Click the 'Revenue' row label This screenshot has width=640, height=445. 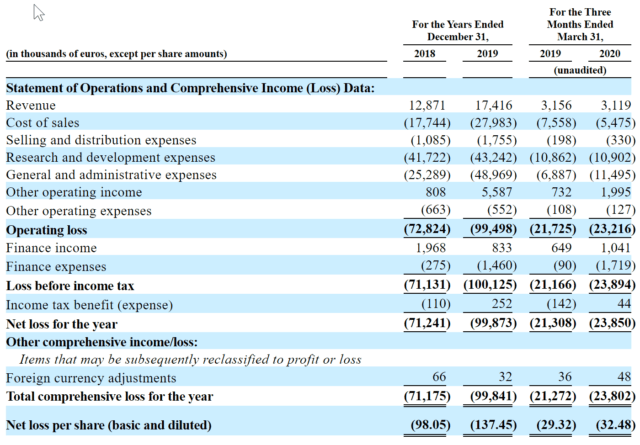tap(31, 105)
